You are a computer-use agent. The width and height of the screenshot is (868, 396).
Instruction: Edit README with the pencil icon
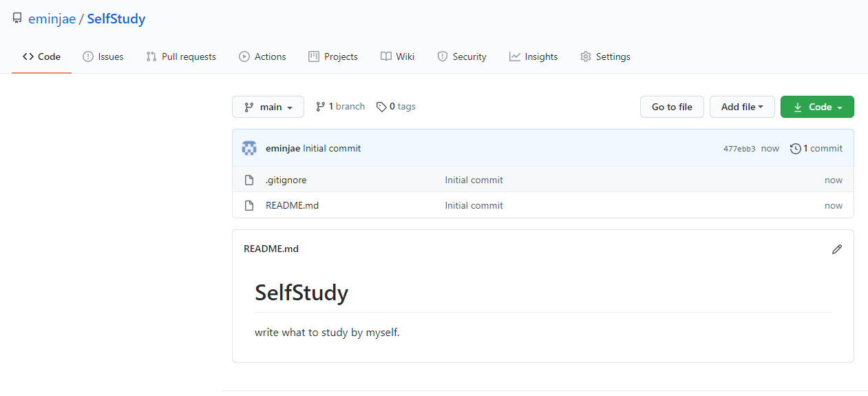(x=837, y=249)
